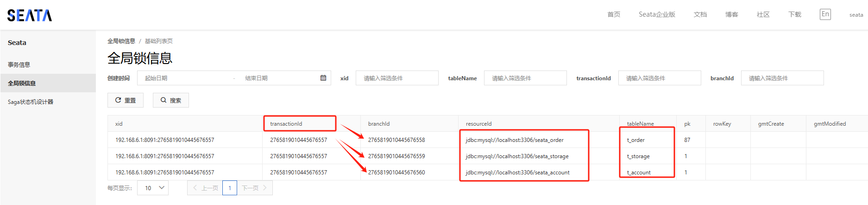Open 博客 from the top navigation
The image size is (868, 205).
(732, 14)
